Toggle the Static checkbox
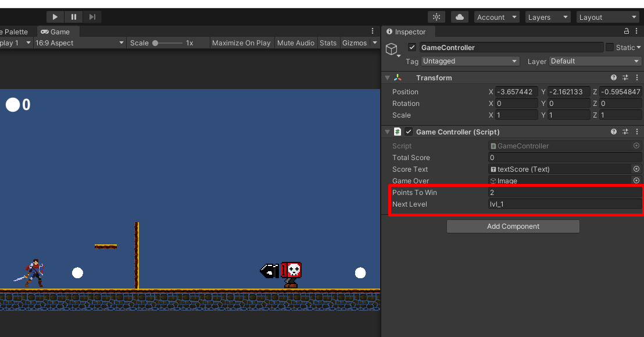This screenshot has width=644, height=337. [610, 47]
